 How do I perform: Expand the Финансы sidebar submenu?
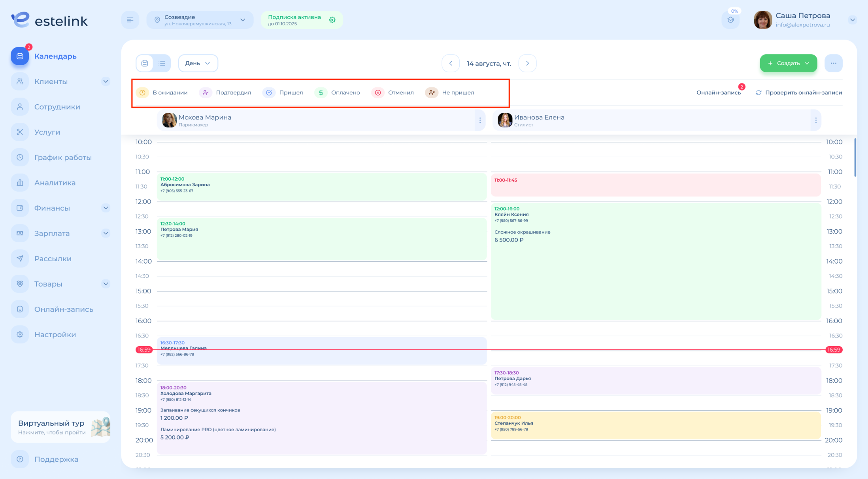tap(106, 208)
